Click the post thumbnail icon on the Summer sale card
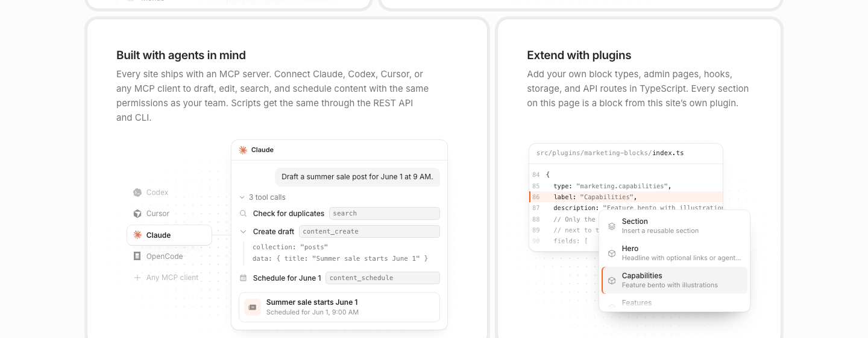The width and height of the screenshot is (868, 338). click(x=252, y=307)
